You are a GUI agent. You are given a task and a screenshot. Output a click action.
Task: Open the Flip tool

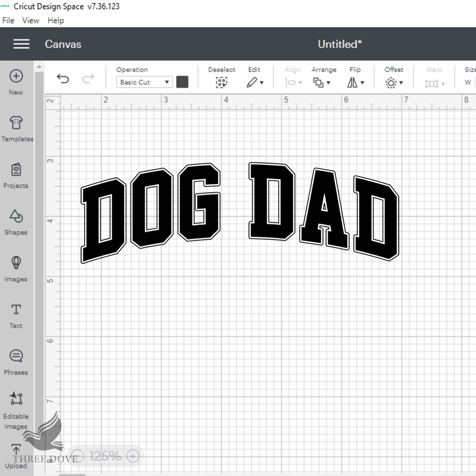pyautogui.click(x=352, y=82)
